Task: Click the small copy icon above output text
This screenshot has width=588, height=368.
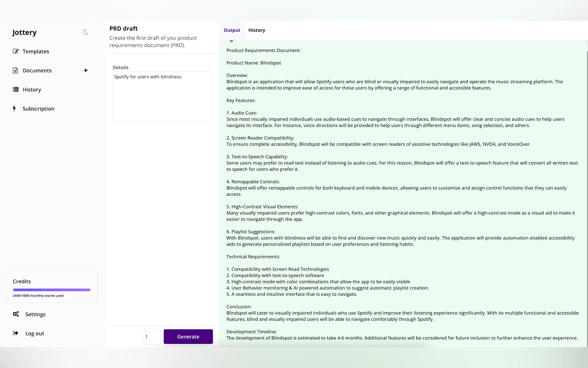Action: click(231, 41)
